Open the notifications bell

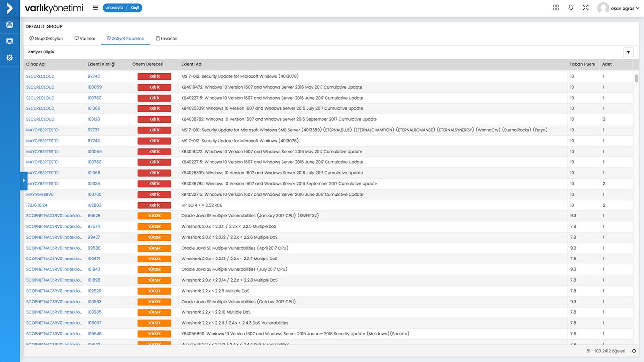(571, 8)
